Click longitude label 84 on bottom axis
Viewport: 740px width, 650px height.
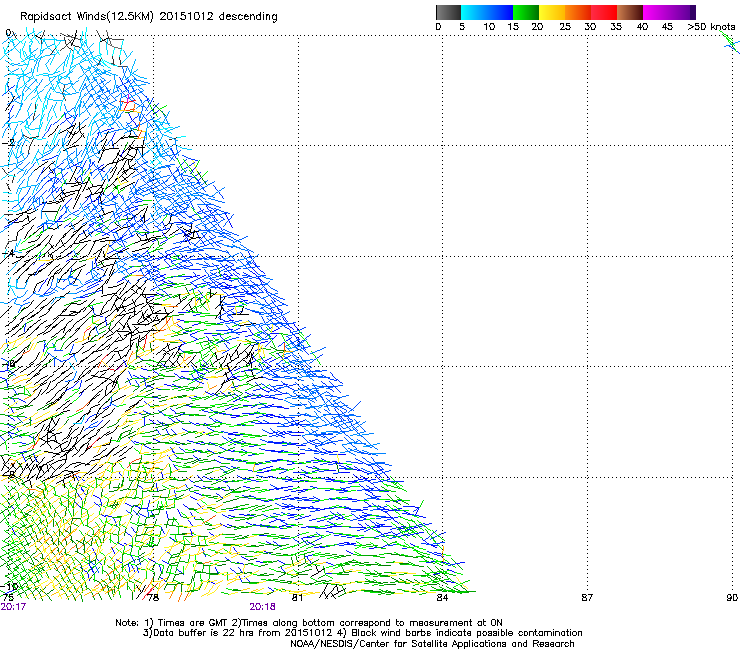coord(442,598)
